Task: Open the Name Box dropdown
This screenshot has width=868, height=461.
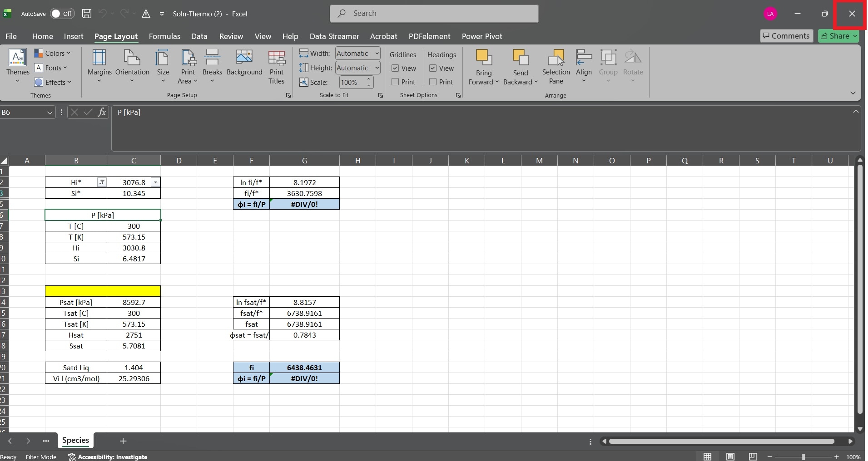Action: point(49,112)
